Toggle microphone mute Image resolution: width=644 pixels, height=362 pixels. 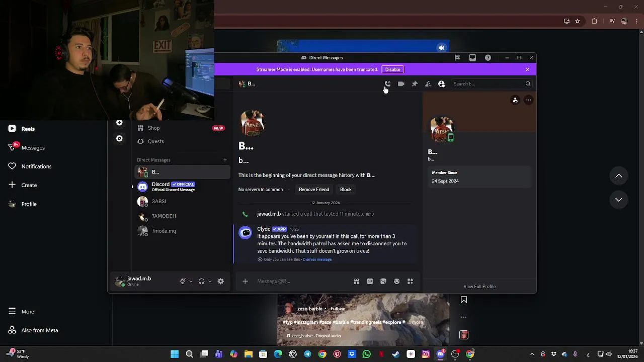(x=183, y=282)
